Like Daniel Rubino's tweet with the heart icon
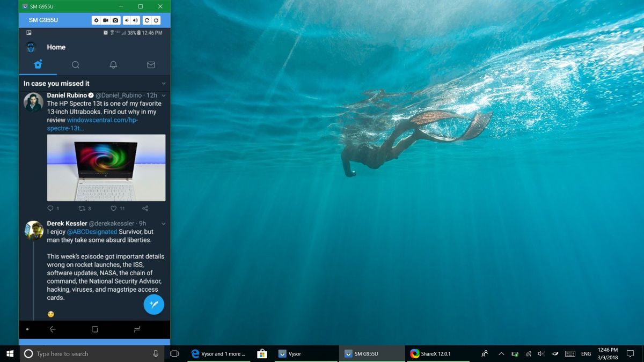The image size is (644, 362). click(113, 208)
